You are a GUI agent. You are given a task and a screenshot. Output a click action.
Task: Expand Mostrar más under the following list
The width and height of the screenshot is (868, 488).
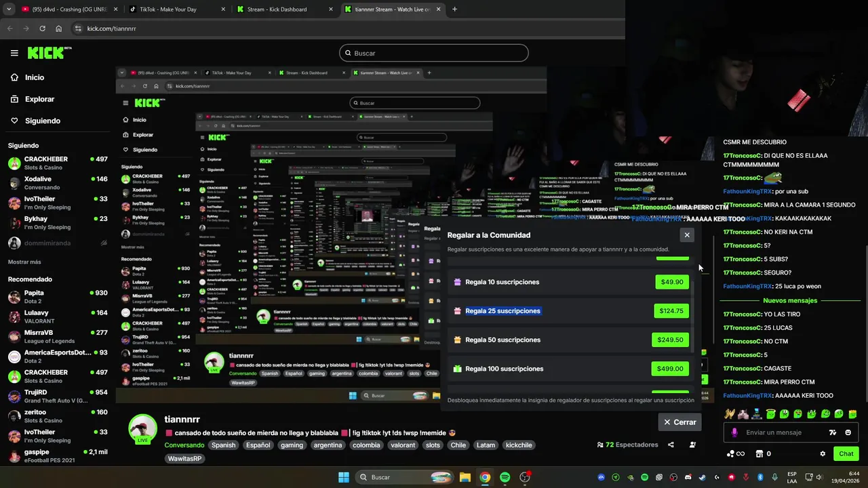[x=24, y=262]
